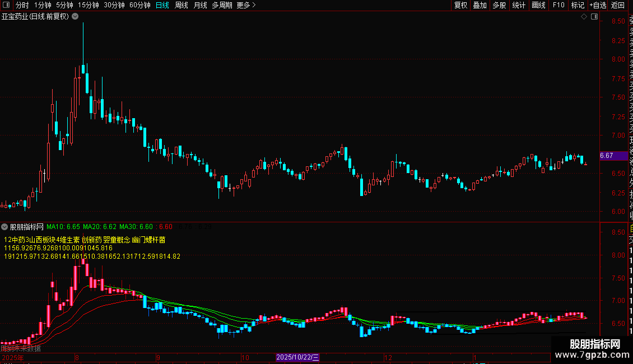This screenshot has width=633, height=364.
Task: Expand the 更多 periods menu
Action: coord(246,5)
